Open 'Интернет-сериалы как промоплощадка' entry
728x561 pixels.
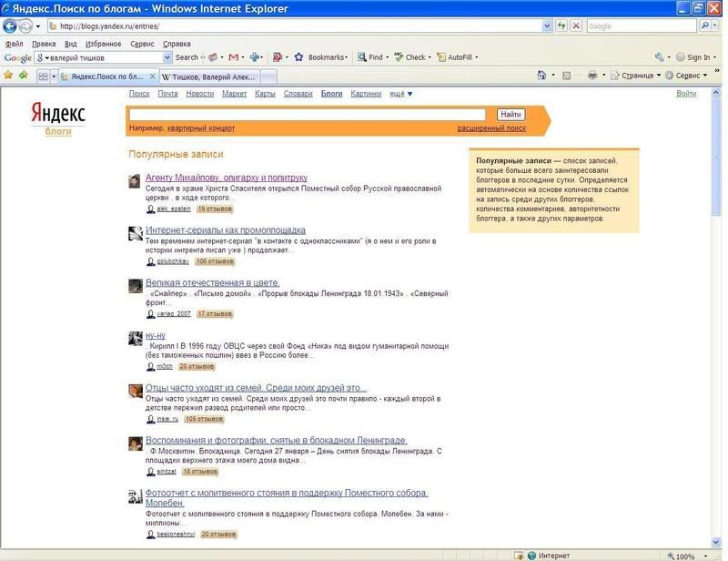pos(225,230)
